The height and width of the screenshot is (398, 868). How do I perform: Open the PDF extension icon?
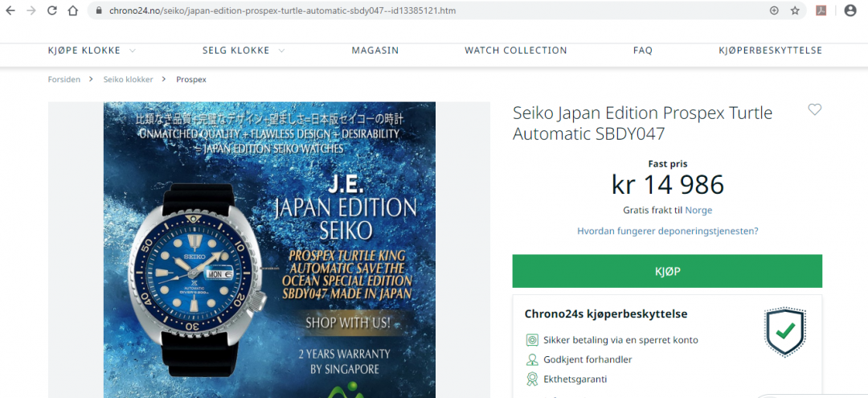(821, 10)
